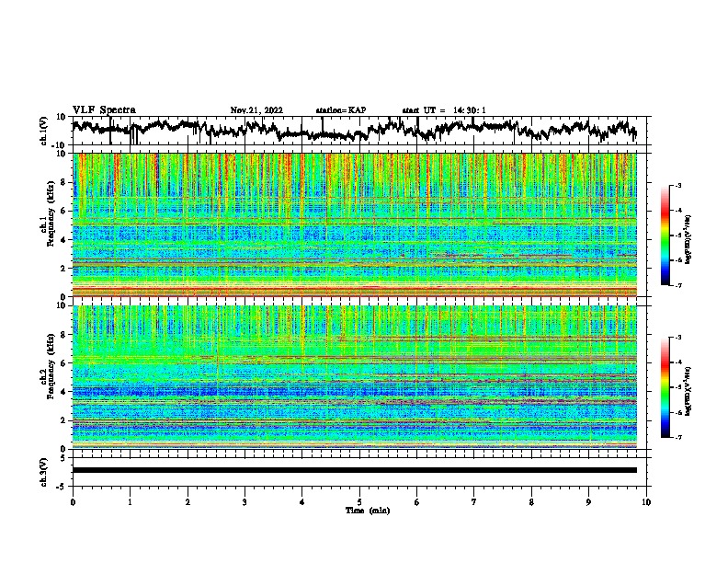Click the ch.1(V) waveform axis label
The image size is (728, 563).
pos(44,131)
